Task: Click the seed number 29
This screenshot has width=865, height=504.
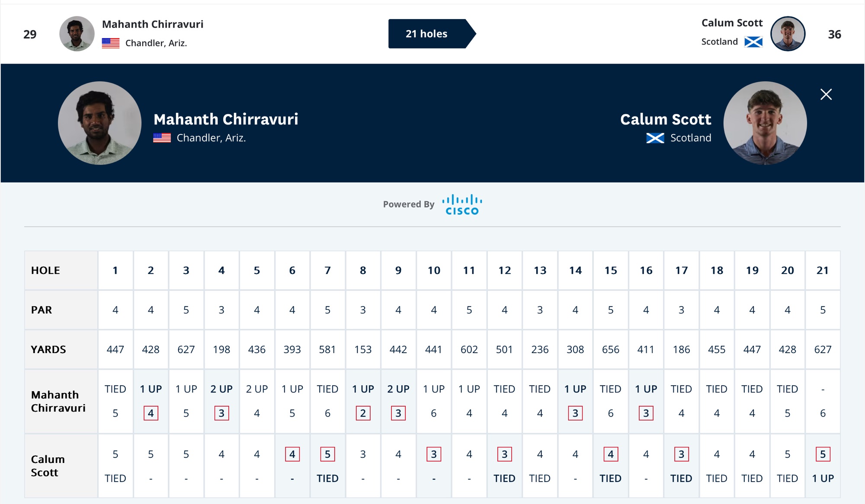Action: 30,35
